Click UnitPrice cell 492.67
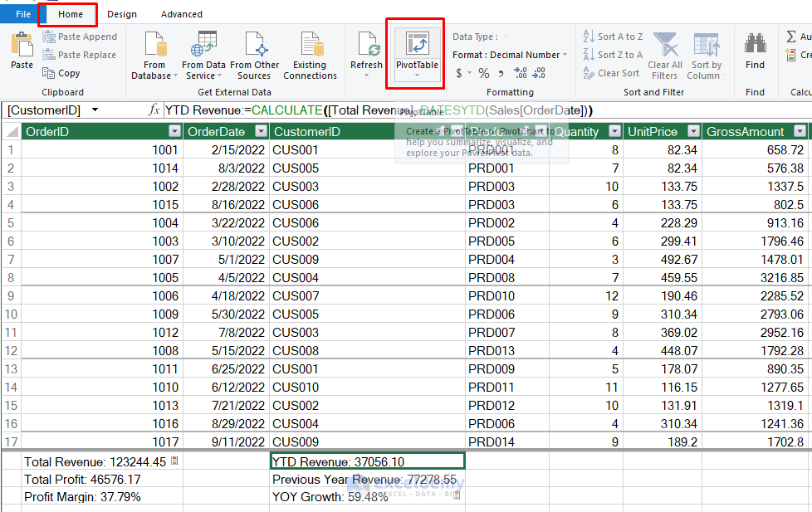This screenshot has height=512, width=812. (663, 260)
